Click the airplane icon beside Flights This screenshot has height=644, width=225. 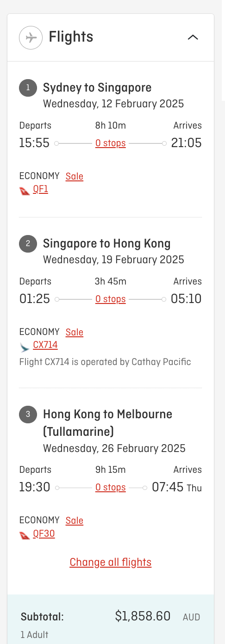[31, 37]
